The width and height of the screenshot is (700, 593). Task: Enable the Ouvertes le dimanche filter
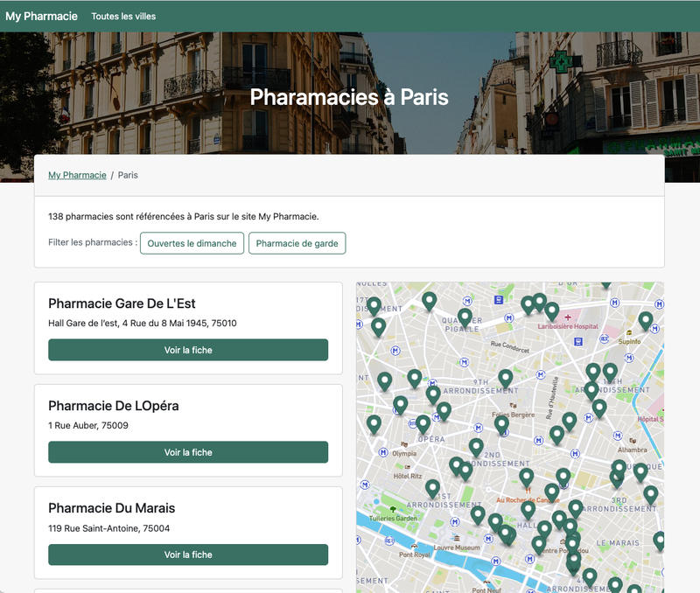pos(192,243)
